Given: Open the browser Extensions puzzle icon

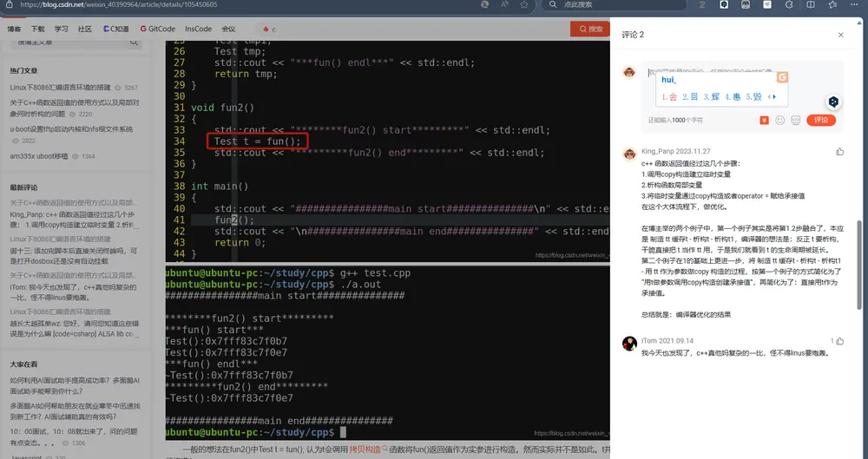Looking at the screenshot, I should pyautogui.click(x=789, y=4).
